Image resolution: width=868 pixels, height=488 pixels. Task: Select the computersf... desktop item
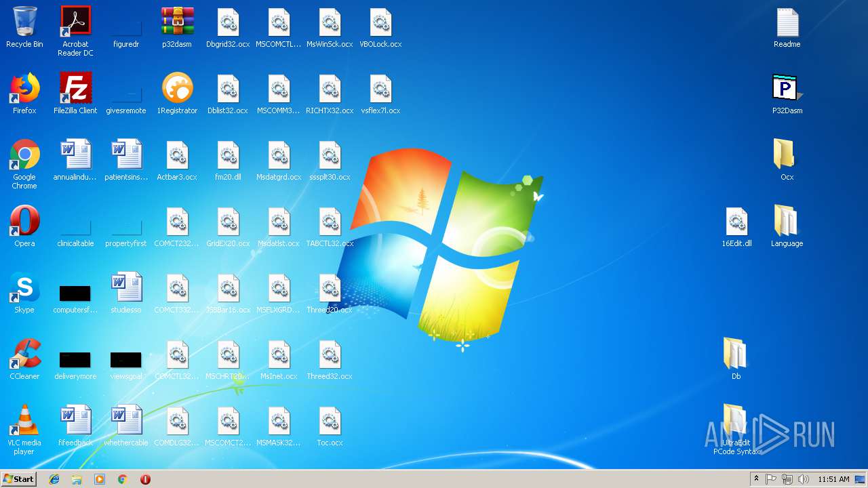point(75,293)
